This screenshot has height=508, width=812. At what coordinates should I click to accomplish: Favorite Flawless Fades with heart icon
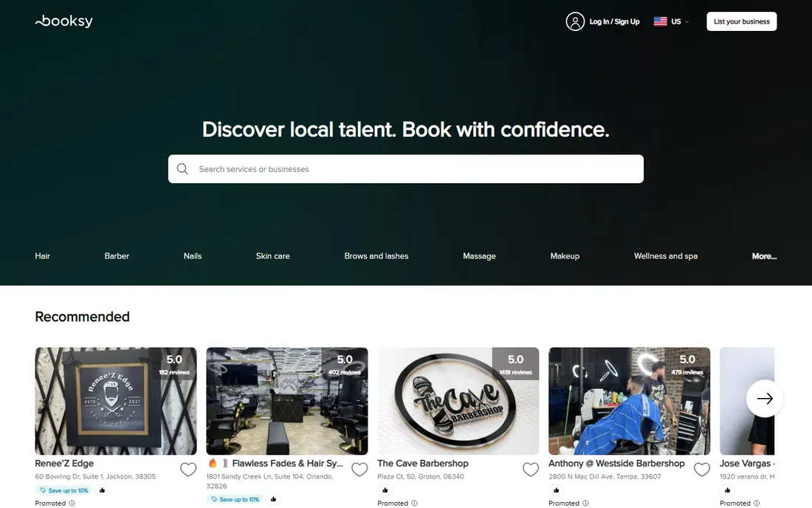359,469
